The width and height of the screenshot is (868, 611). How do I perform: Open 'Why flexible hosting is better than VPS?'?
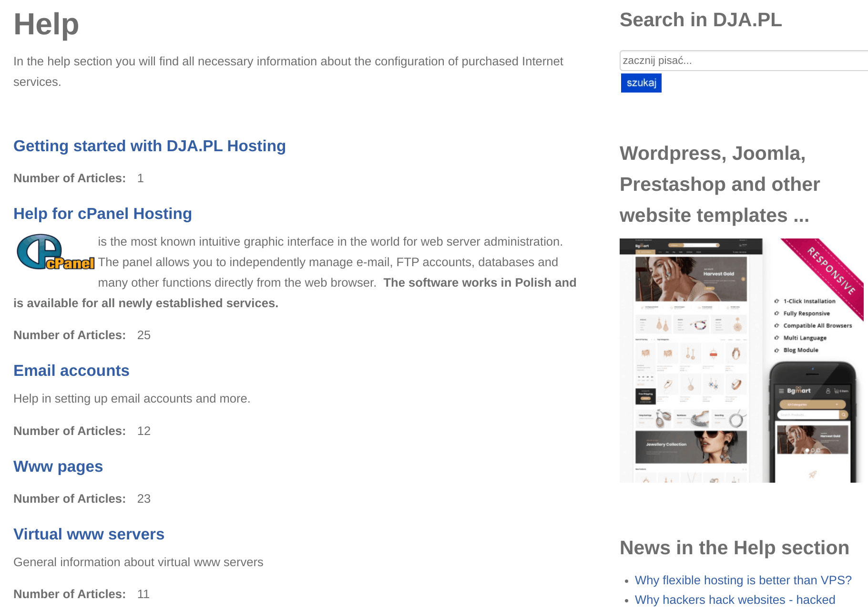click(743, 580)
